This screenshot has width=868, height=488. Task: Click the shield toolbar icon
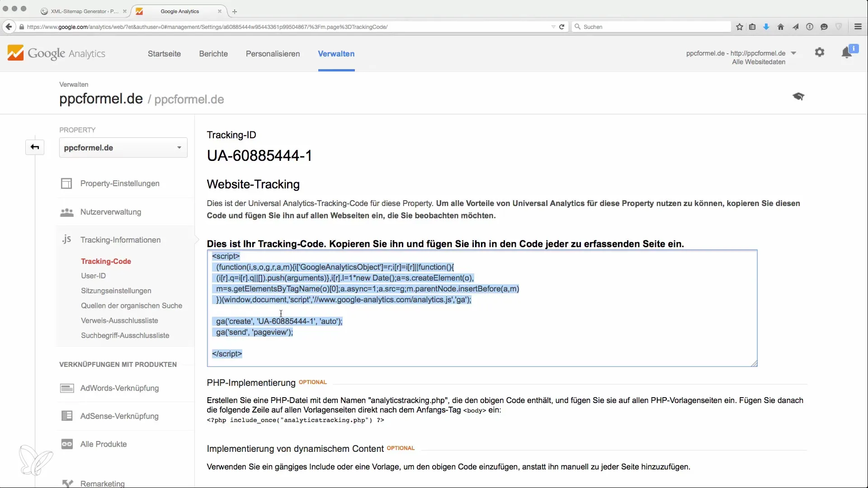839,27
